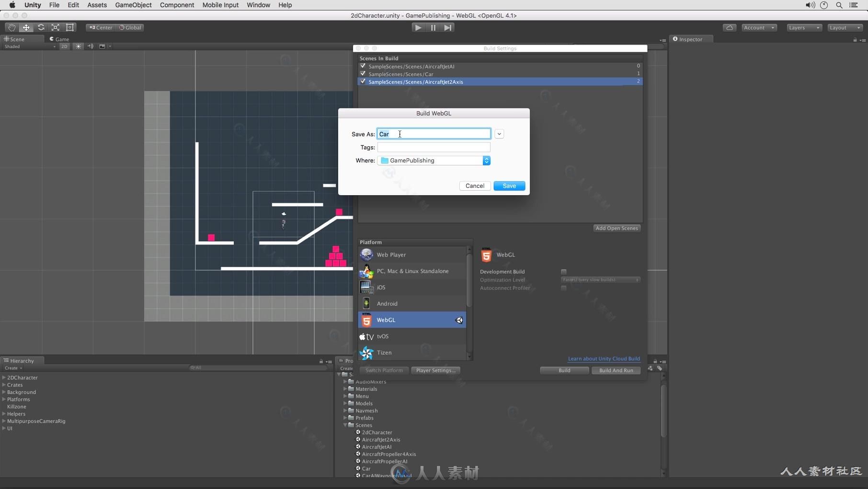Open the Component menu

tap(177, 5)
